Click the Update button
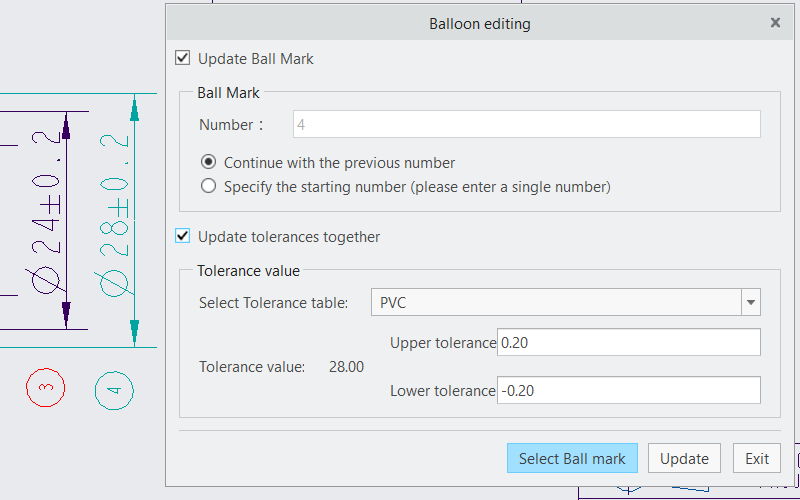The height and width of the screenshot is (500, 800). coord(685,458)
